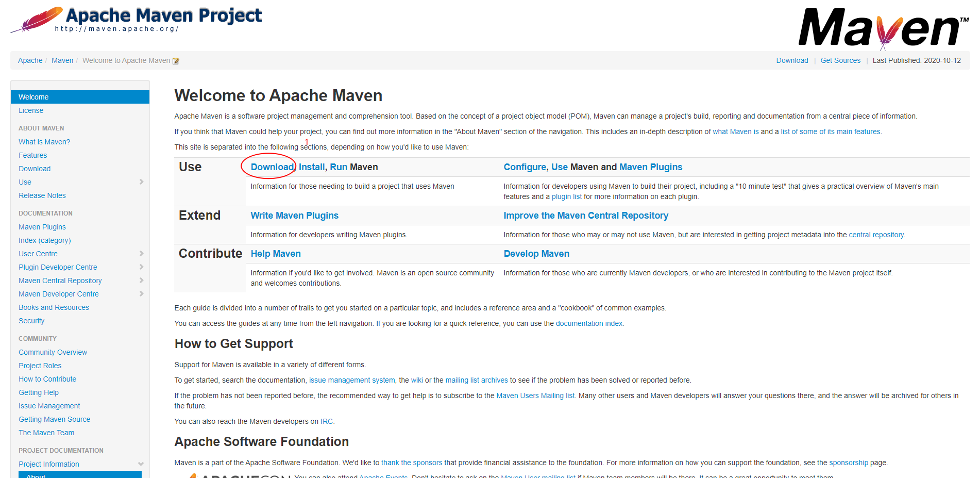Open Improve the Maven Central Repository

pos(586,216)
